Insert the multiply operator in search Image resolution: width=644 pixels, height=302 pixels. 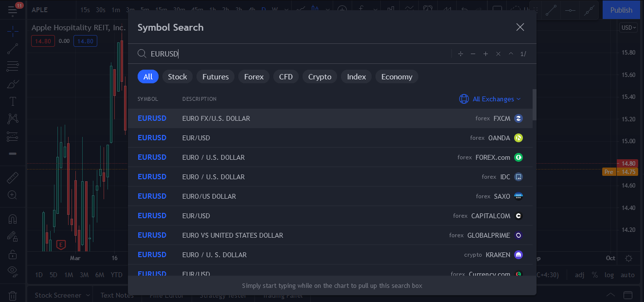tap(498, 54)
